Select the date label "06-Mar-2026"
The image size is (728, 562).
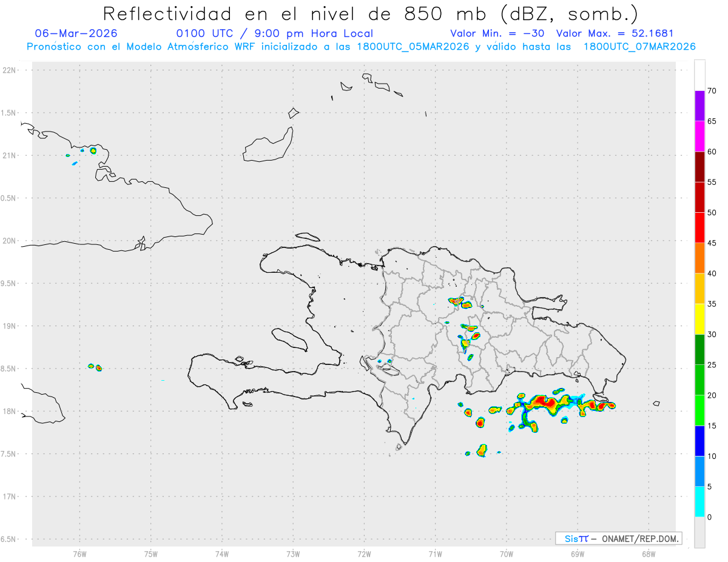pyautogui.click(x=76, y=33)
